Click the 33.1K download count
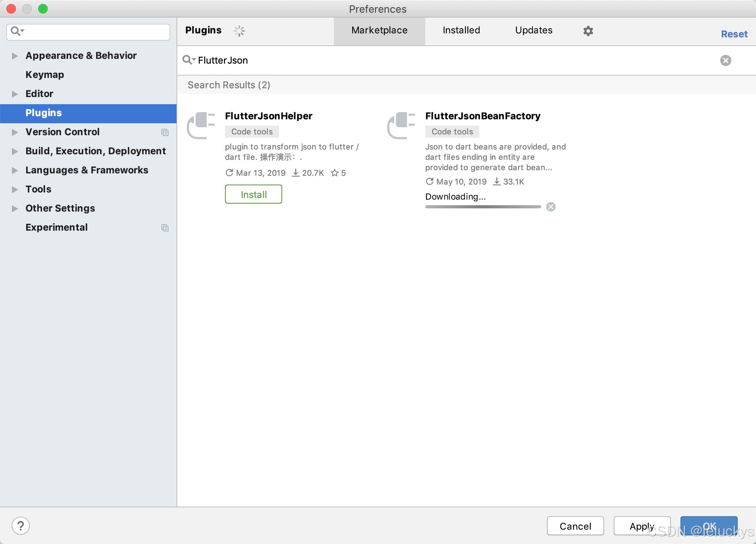The image size is (756, 544). tap(514, 182)
